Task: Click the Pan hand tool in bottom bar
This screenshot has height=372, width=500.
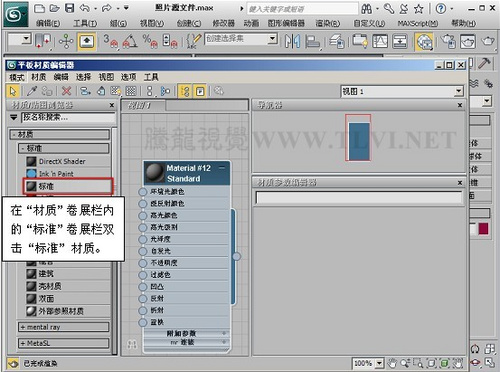Action: [x=393, y=363]
